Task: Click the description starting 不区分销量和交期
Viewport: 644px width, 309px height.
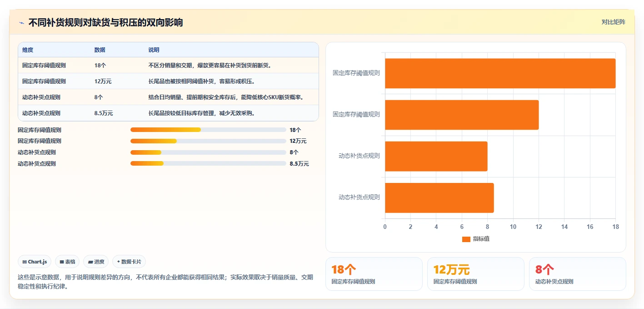Action: [x=210, y=66]
